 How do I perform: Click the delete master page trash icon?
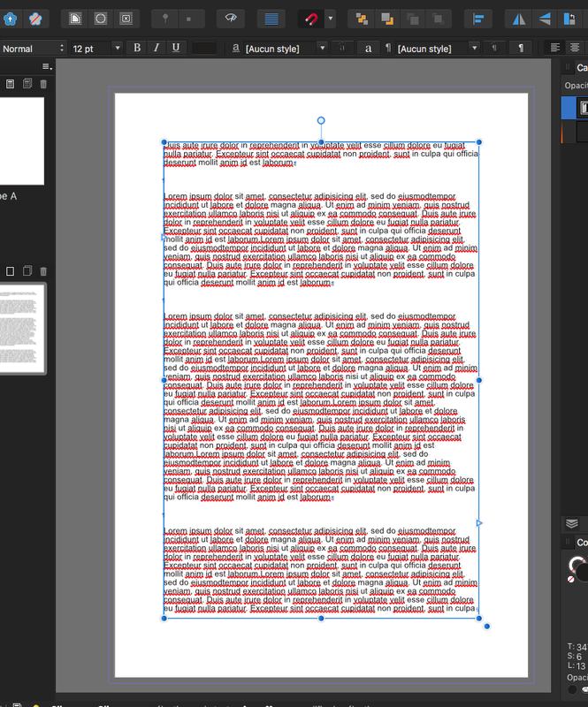click(43, 84)
